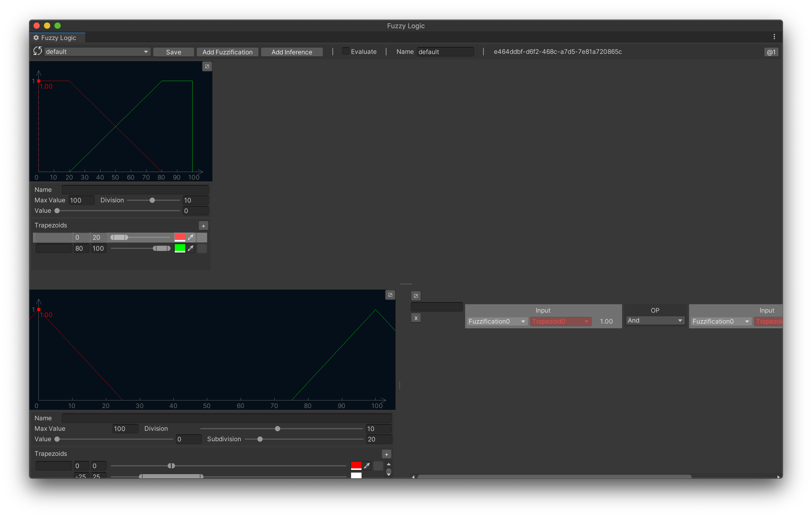Expand the And operator dropdown in inference
Image resolution: width=812 pixels, height=517 pixels.
tap(655, 321)
